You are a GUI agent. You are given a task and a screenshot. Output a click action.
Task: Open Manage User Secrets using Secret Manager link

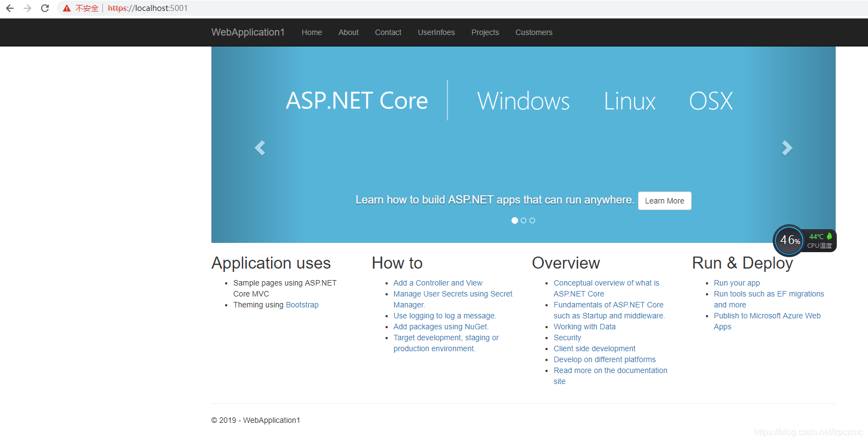453,299
